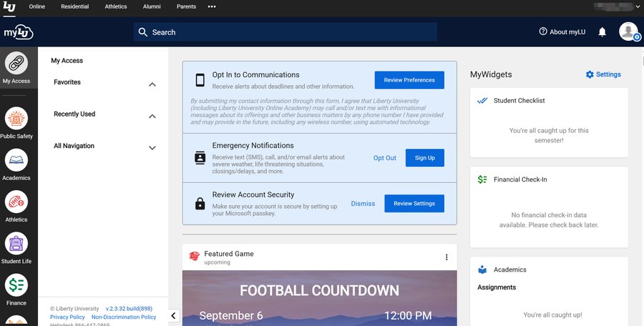This screenshot has height=326, width=644.
Task: Open the Online top menu link
Action: (37, 6)
